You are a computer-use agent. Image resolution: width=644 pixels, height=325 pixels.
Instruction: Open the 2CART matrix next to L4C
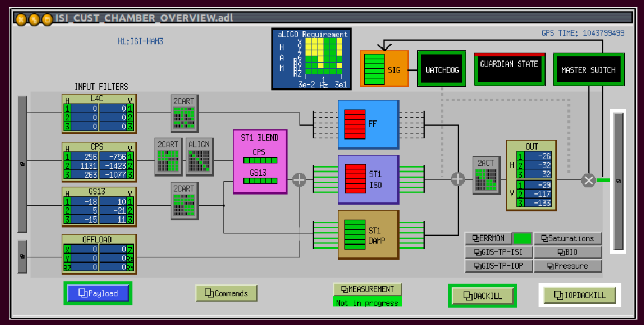pyautogui.click(x=184, y=113)
